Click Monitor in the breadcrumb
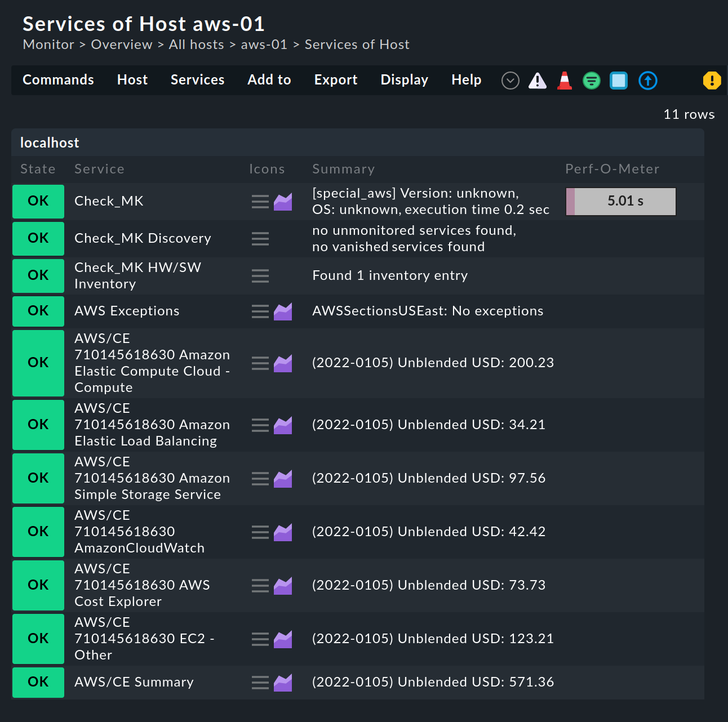Screen dimensions: 728x722 48,44
